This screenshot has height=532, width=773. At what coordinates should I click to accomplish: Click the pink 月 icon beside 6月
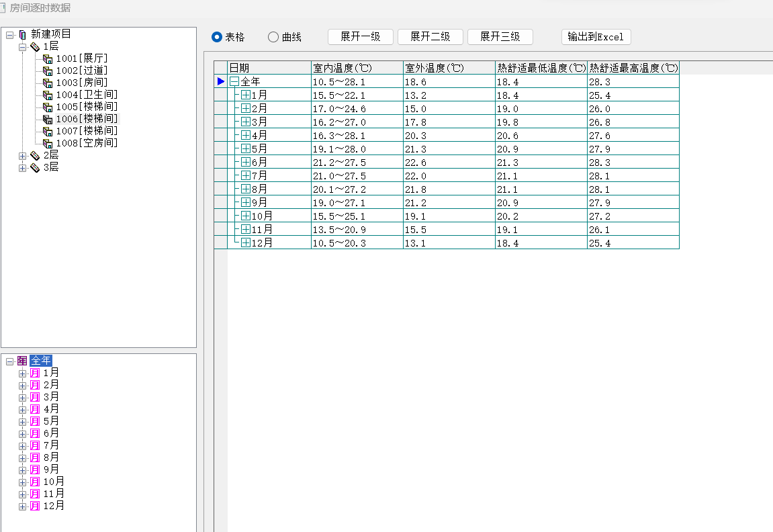[35, 433]
